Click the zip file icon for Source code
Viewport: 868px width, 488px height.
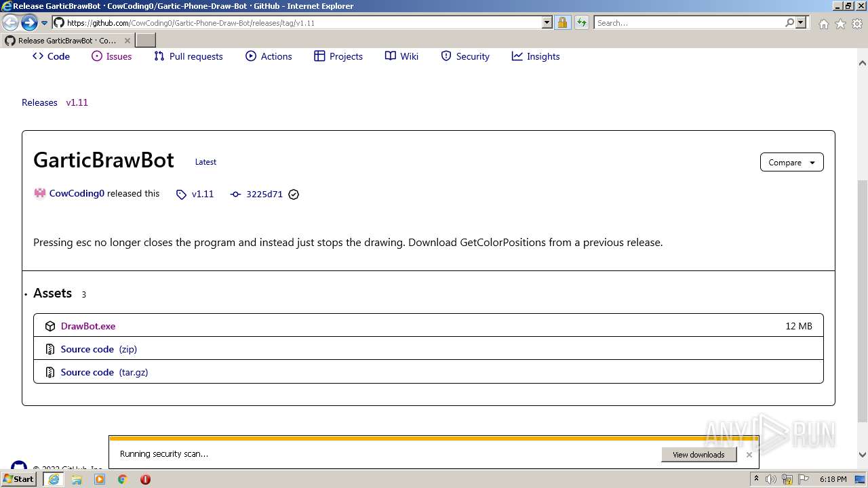[50, 349]
